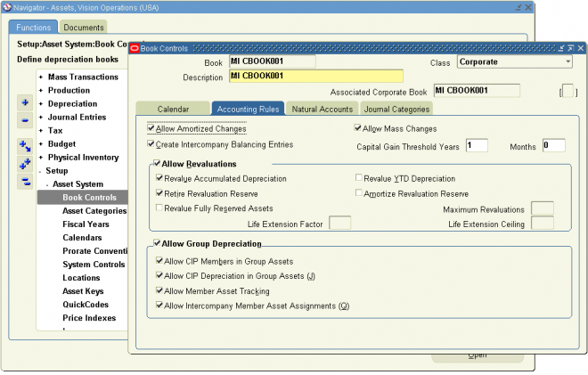
Task: Expand the Depreciation tree node
Action: pos(41,104)
